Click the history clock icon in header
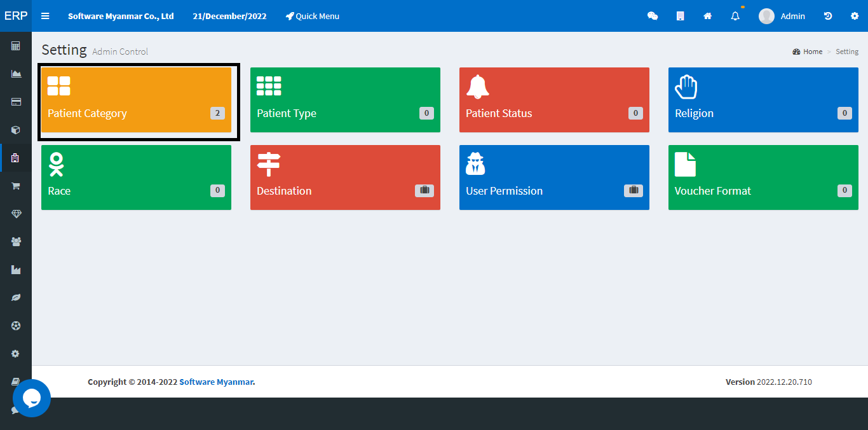 tap(828, 16)
